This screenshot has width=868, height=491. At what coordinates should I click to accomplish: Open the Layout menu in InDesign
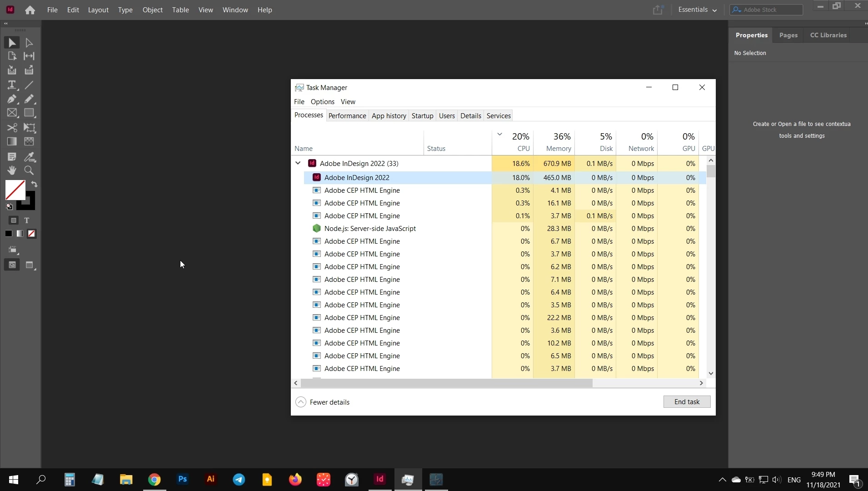[x=98, y=10]
